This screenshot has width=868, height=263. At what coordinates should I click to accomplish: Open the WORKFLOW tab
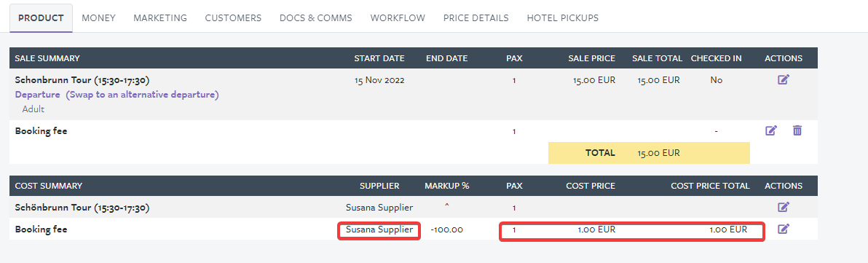click(398, 17)
